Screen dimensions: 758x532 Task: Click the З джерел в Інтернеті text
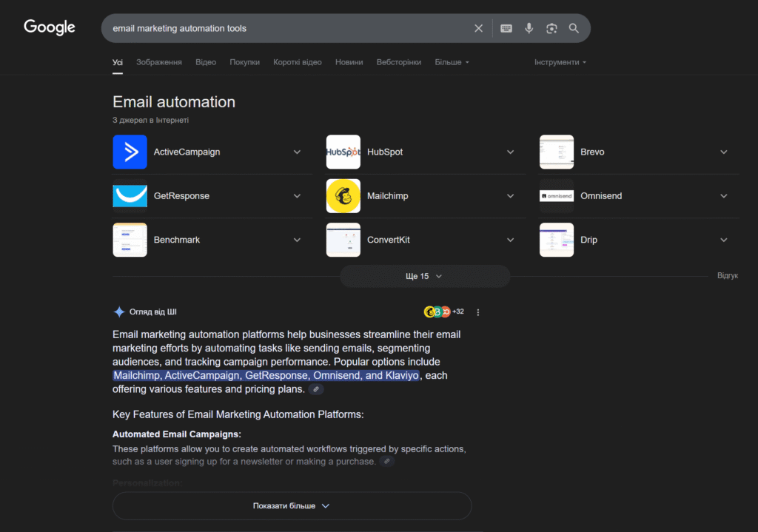150,120
